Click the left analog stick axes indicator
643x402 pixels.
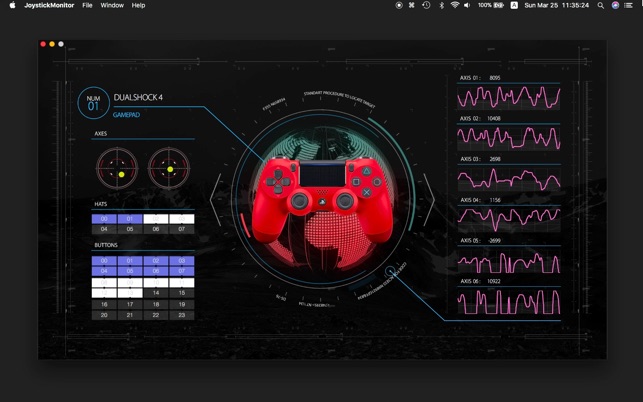point(117,168)
